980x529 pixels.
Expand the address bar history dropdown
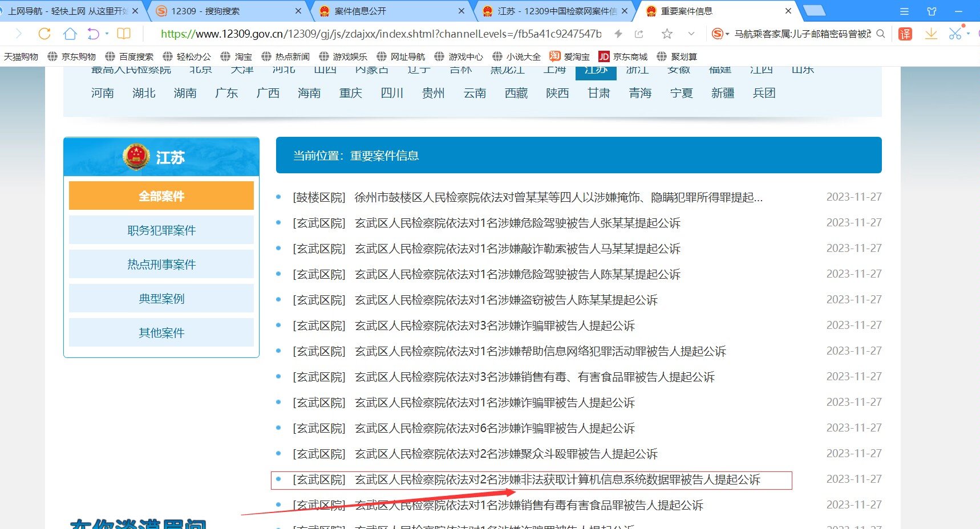691,34
